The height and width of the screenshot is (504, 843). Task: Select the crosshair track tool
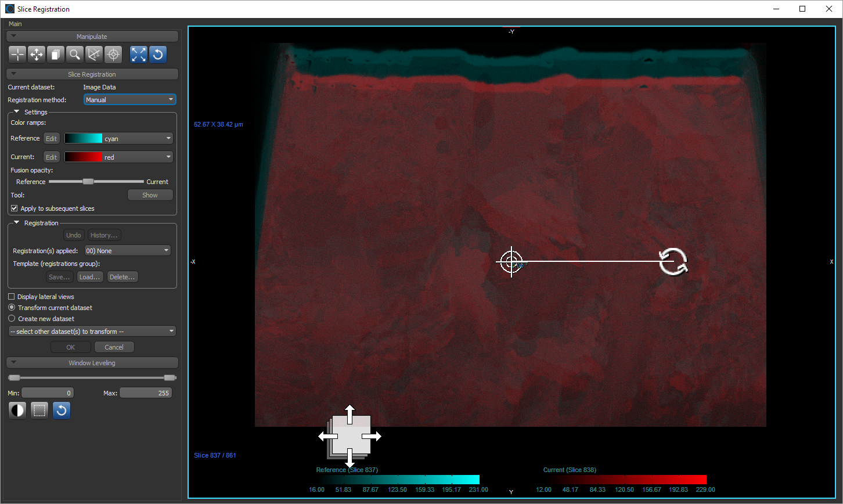(18, 55)
